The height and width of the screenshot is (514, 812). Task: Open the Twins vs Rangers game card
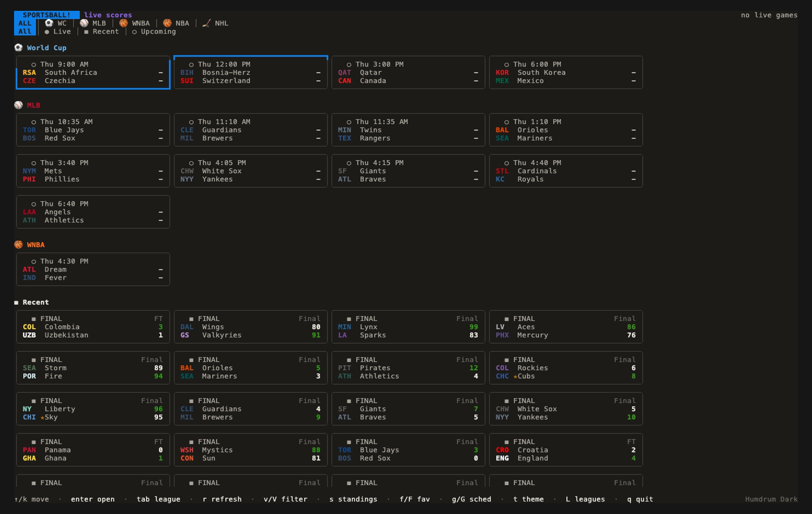click(408, 130)
